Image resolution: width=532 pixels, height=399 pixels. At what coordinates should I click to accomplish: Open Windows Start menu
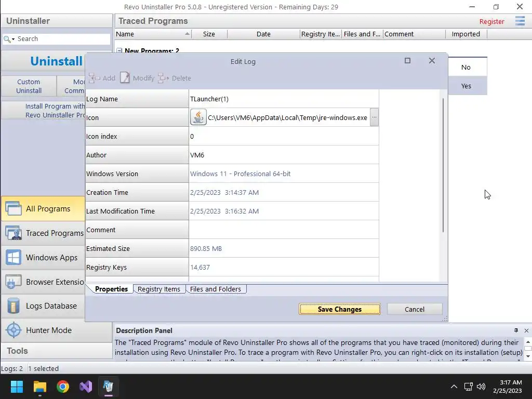tap(17, 387)
